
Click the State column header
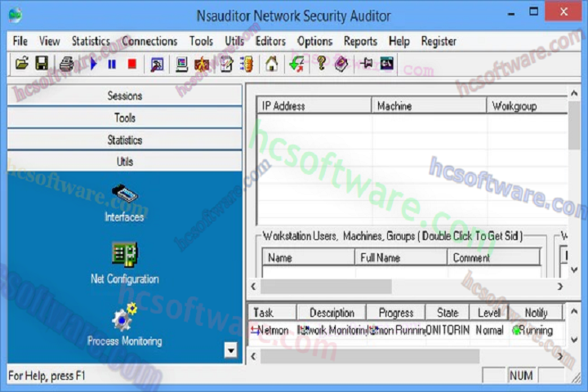point(448,312)
